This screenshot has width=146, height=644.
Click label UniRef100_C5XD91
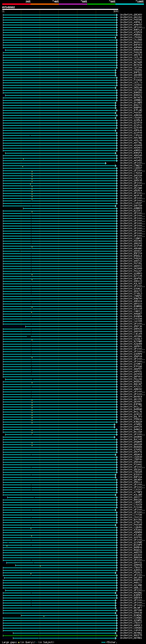(131, 70)
